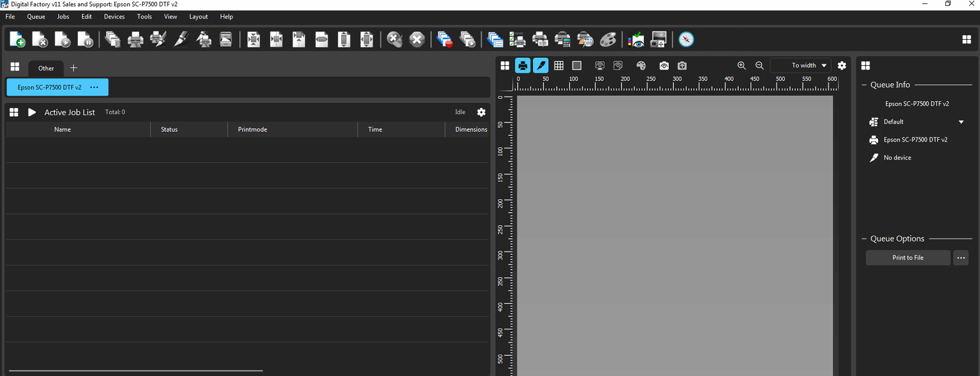Click the color palette toolbar icon
The image size is (980, 376).
[x=608, y=39]
